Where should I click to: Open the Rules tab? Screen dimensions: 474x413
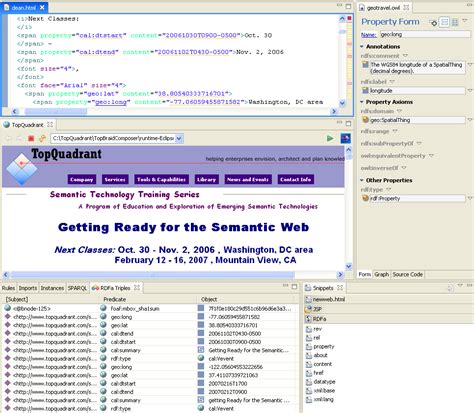click(8, 288)
